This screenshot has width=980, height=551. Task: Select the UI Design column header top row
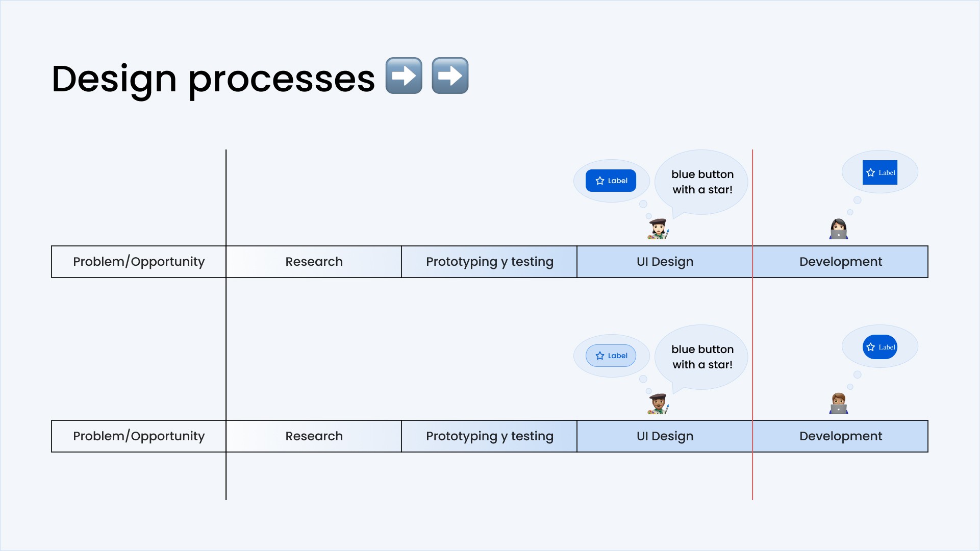click(x=664, y=262)
